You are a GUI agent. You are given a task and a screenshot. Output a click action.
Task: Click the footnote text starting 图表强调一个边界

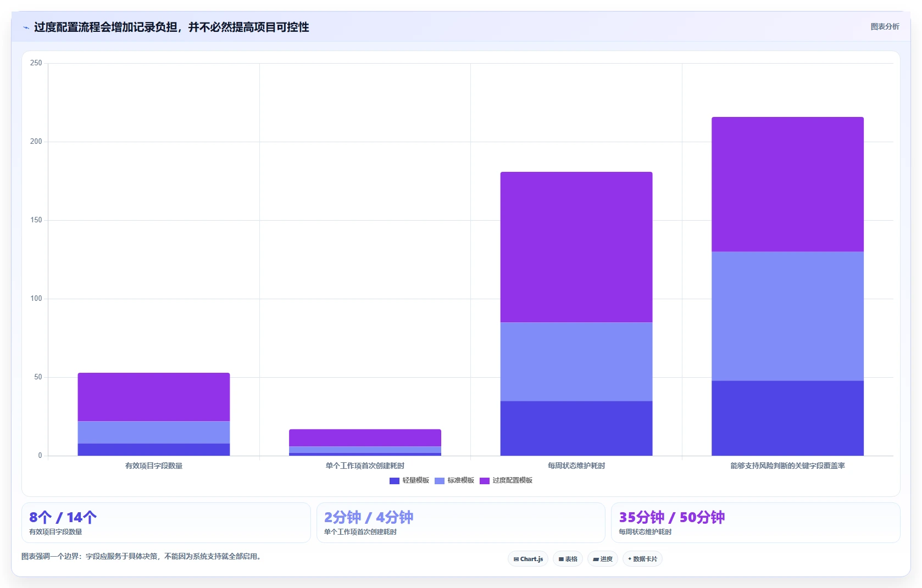pos(142,556)
